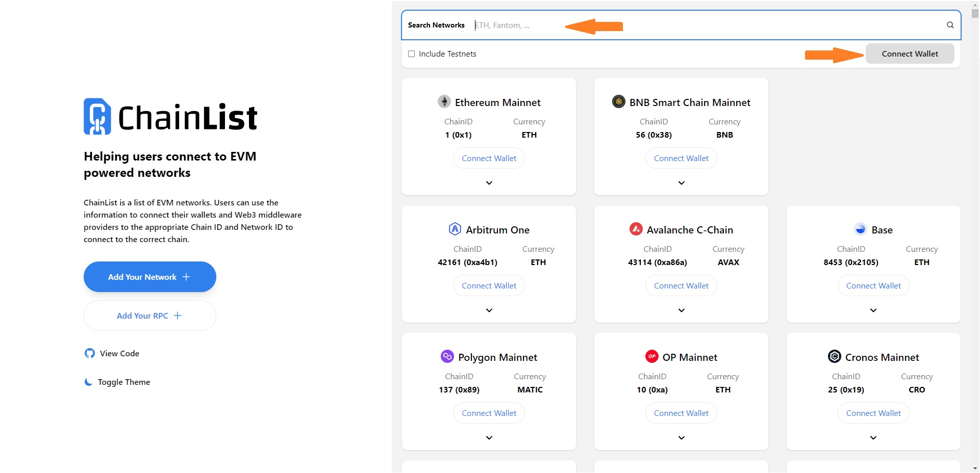This screenshot has height=473, width=980.
Task: Click the Avalanche C-Chain logo icon
Action: pyautogui.click(x=636, y=229)
